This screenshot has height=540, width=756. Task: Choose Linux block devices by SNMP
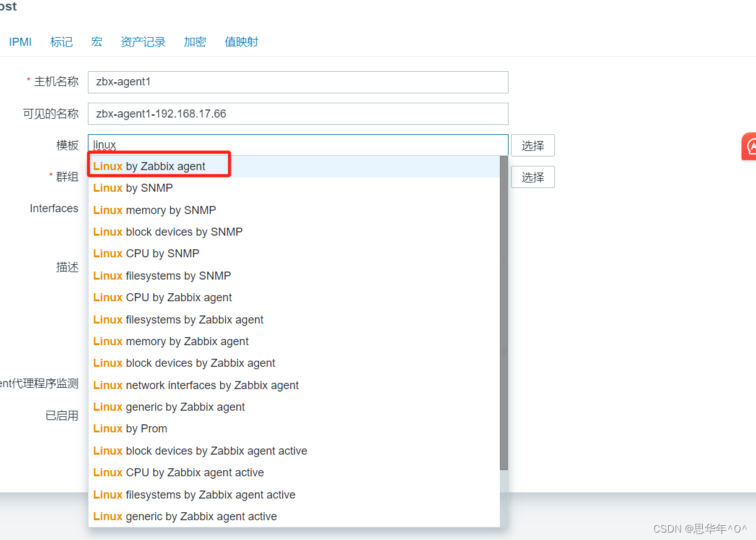click(x=294, y=232)
